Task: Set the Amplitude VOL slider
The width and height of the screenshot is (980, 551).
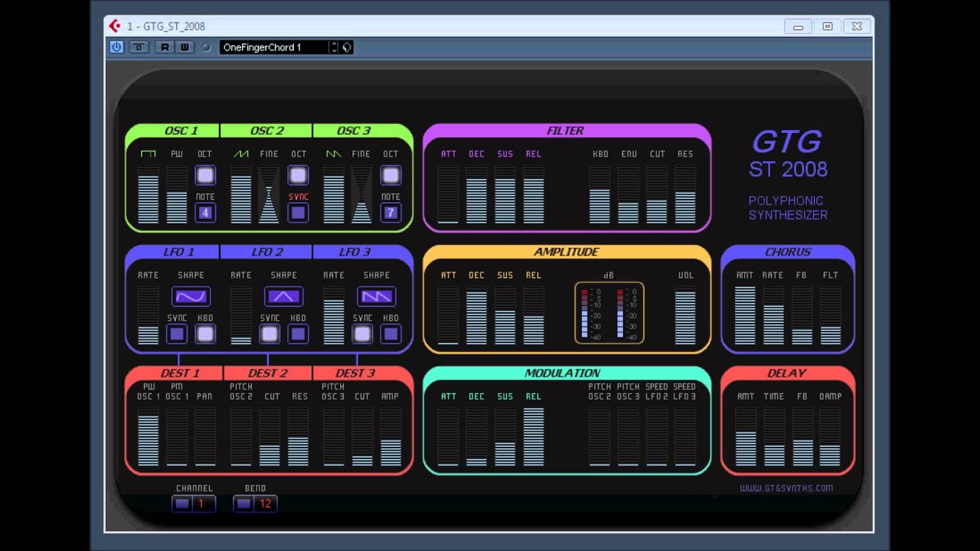Action: [685, 315]
